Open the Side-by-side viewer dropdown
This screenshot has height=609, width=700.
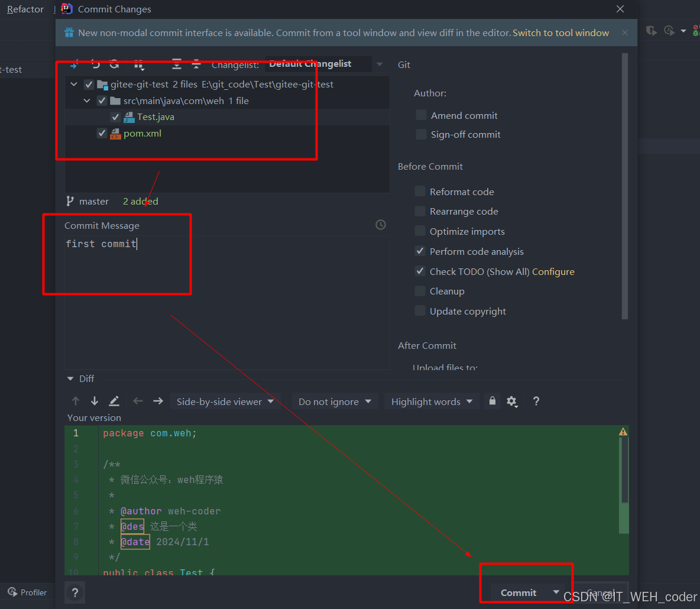pyautogui.click(x=225, y=401)
